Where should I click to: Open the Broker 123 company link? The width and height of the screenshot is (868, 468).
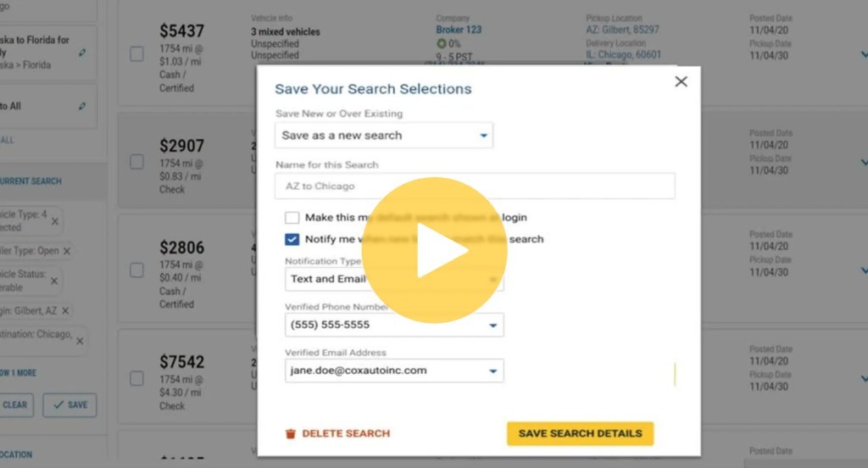(x=459, y=30)
